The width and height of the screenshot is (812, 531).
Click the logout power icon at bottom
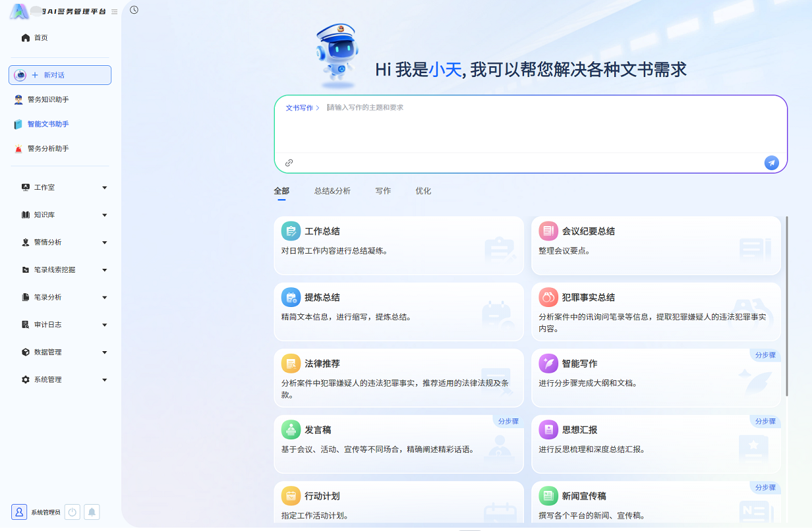pyautogui.click(x=72, y=512)
